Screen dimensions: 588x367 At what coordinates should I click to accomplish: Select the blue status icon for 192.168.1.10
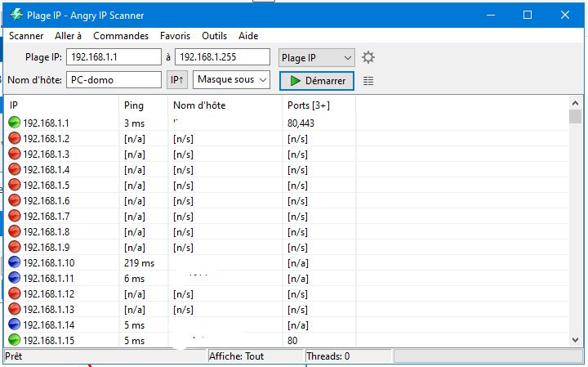pos(14,262)
